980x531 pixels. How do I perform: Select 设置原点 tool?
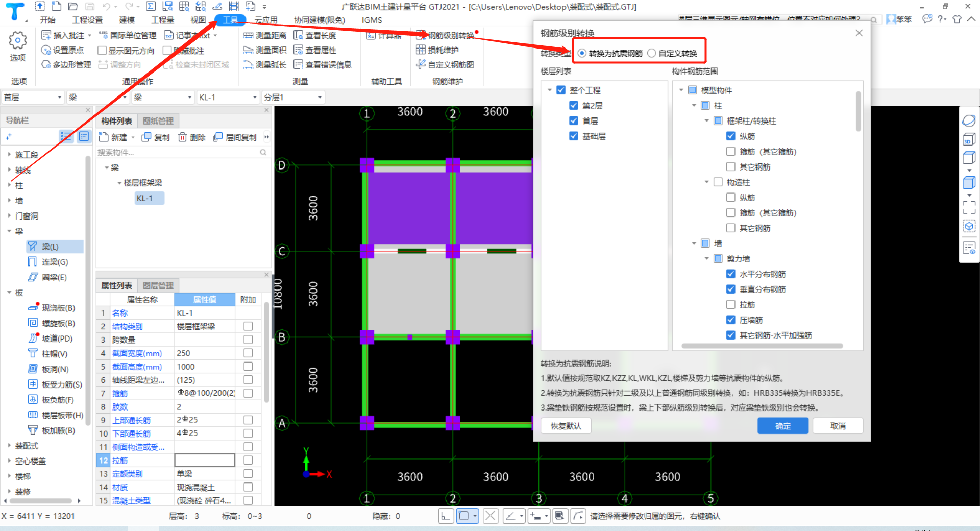(x=62, y=50)
